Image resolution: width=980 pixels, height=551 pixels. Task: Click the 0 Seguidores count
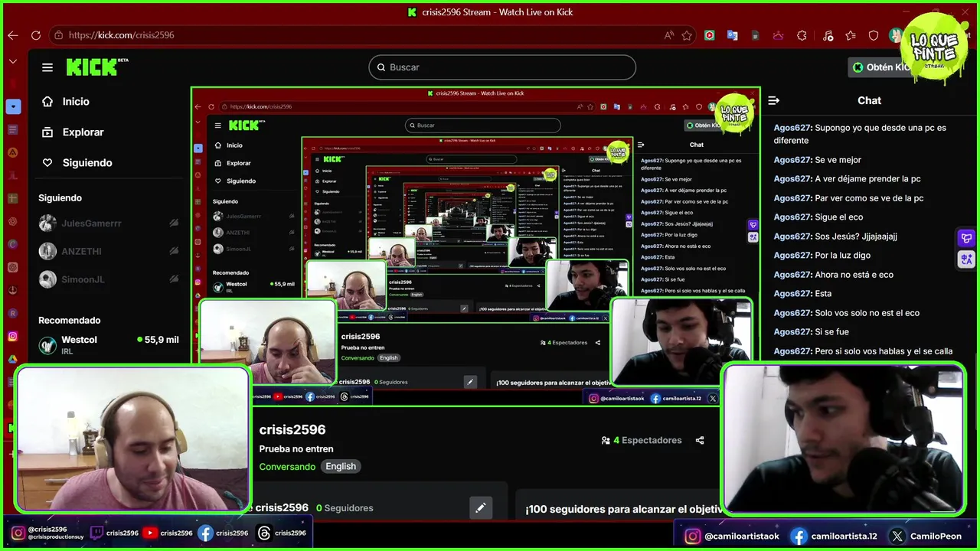pos(345,507)
